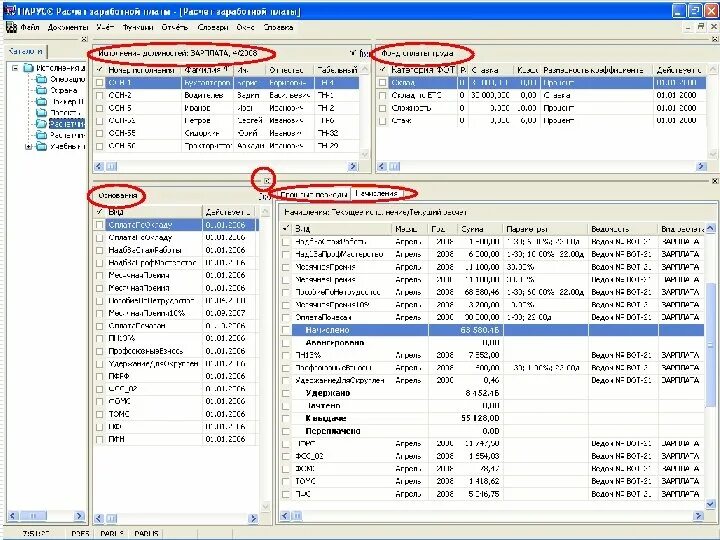Click the Параметры column header
This screenshot has height=540, width=720.
click(x=545, y=228)
